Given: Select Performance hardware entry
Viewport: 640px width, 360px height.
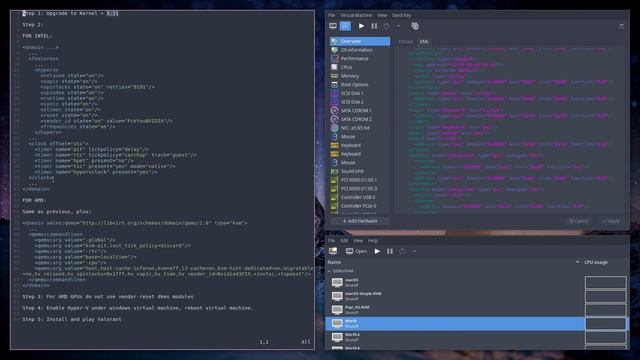Looking at the screenshot, I should pos(360,58).
